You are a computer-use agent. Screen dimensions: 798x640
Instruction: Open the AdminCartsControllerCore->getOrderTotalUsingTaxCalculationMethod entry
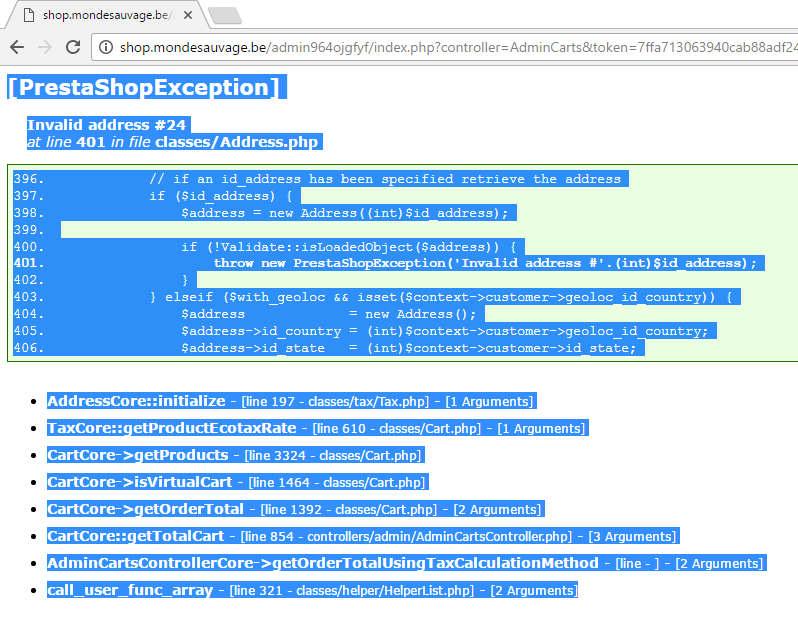pyautogui.click(x=323, y=563)
